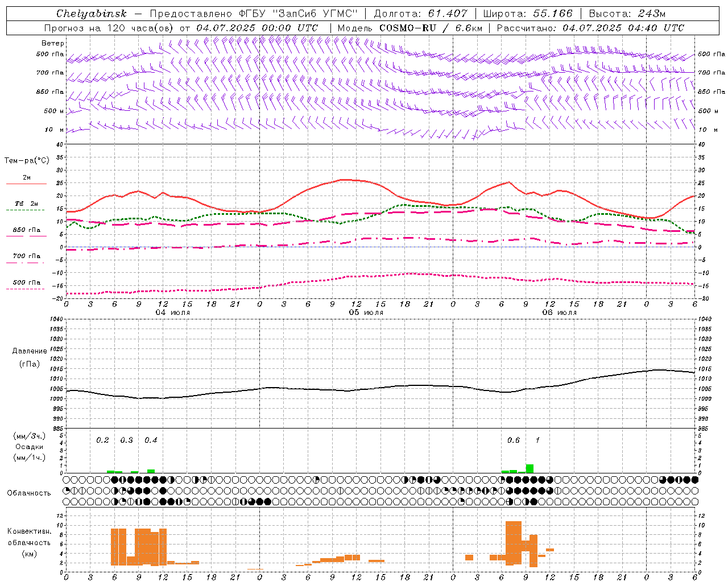Viewport: 728px width, 582px height.
Task: Click the precipitation value "0.3"
Action: point(126,440)
